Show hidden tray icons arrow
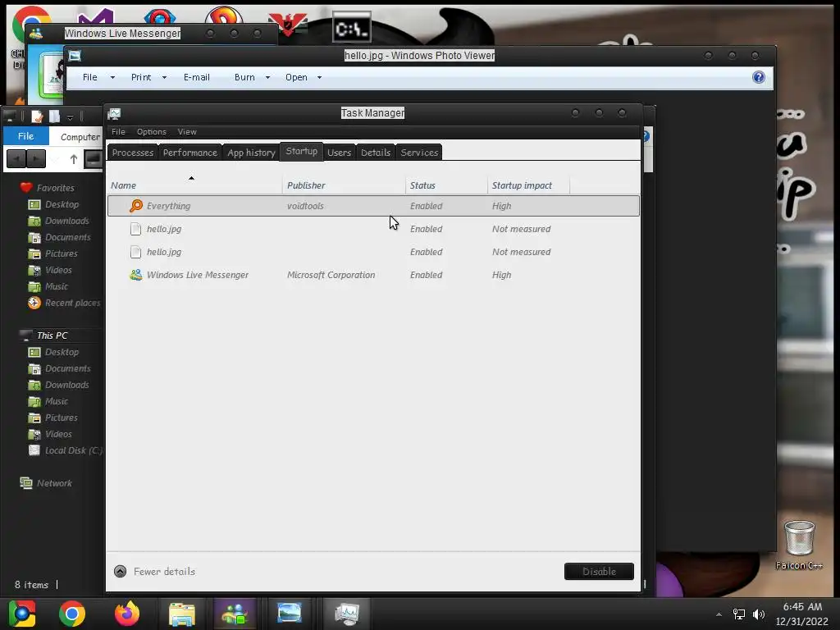The height and width of the screenshot is (630, 840). coord(719,614)
